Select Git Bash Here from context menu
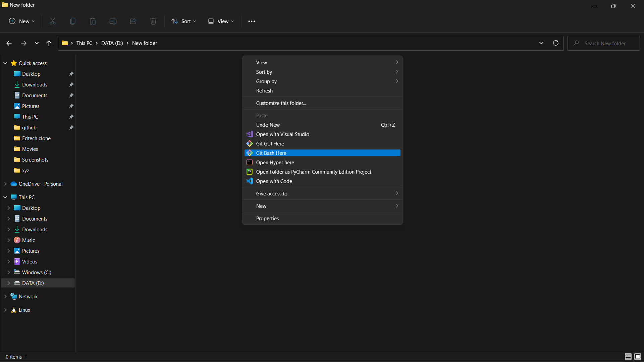This screenshot has height=362, width=644. click(271, 153)
